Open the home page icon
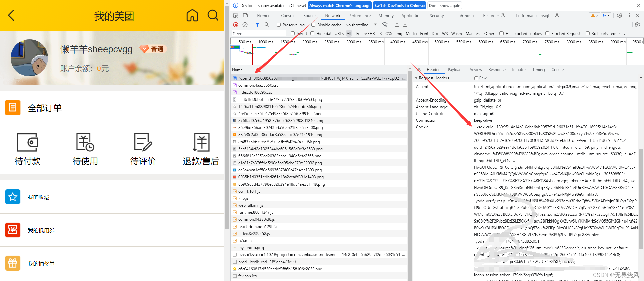The height and width of the screenshot is (281, 644). 192,15
